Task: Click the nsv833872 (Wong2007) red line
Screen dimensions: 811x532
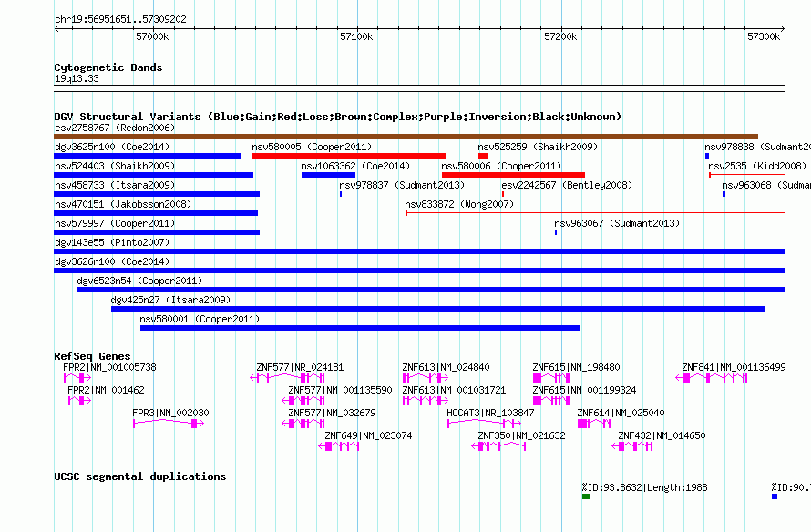Action: tap(595, 213)
